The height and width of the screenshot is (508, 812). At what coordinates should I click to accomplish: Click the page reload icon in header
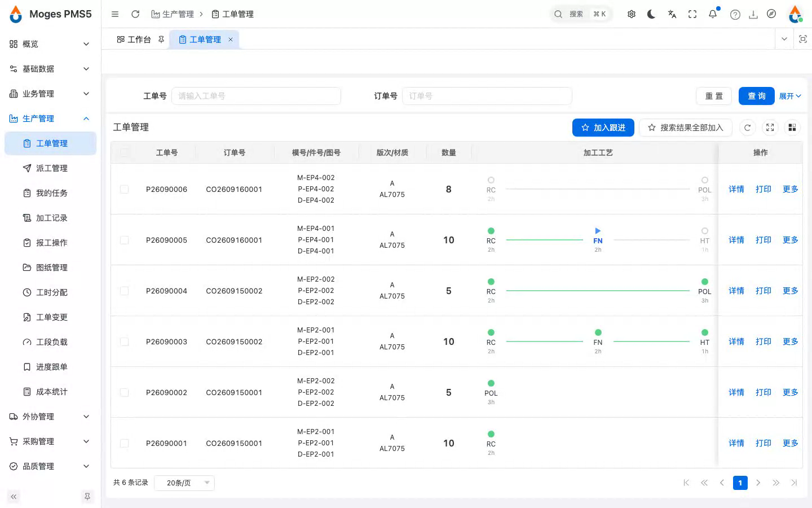[x=135, y=14]
